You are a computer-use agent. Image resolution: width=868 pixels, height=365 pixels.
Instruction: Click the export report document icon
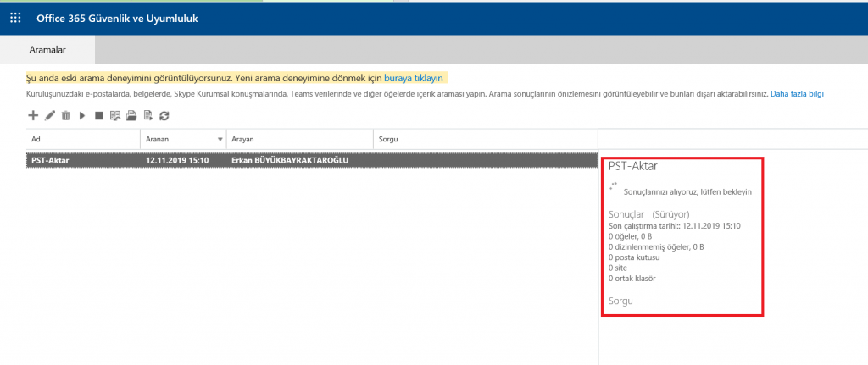147,115
